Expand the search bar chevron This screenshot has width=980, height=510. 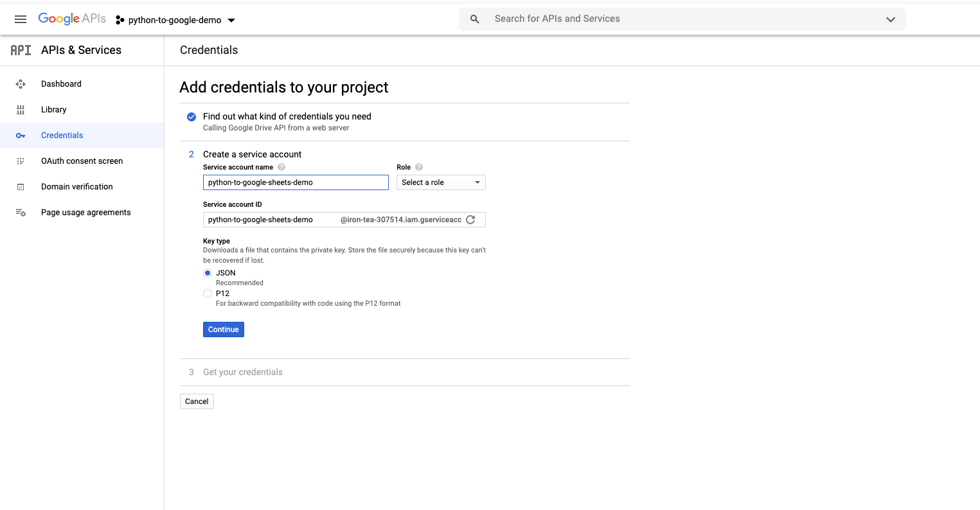click(x=891, y=19)
